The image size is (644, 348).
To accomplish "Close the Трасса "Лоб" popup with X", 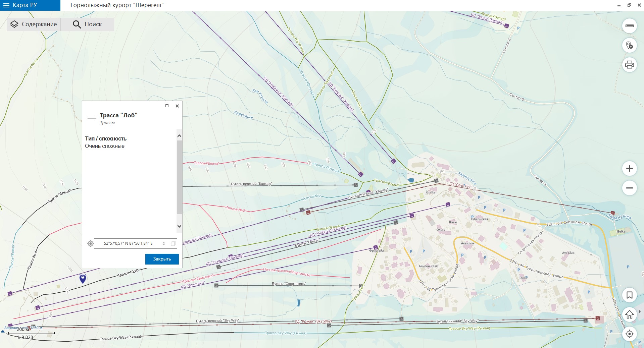I will (177, 106).
